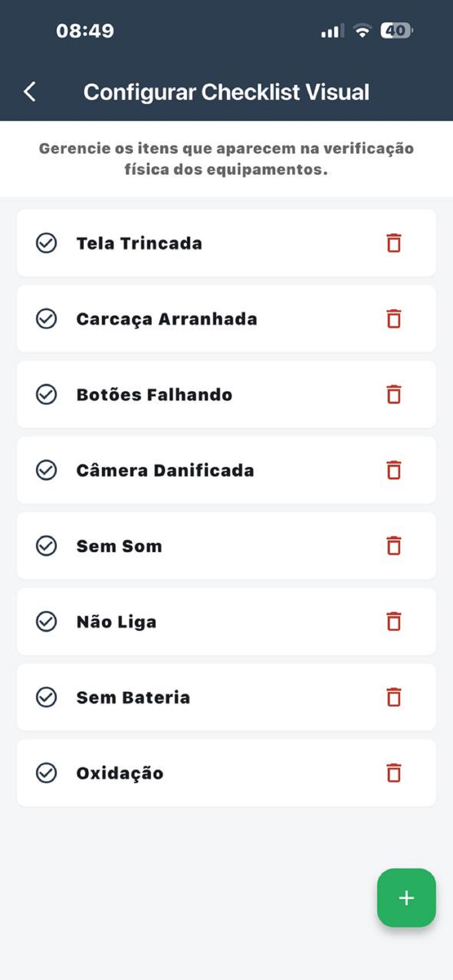Delete the Sem Bateria item
The width and height of the screenshot is (453, 980).
click(394, 697)
